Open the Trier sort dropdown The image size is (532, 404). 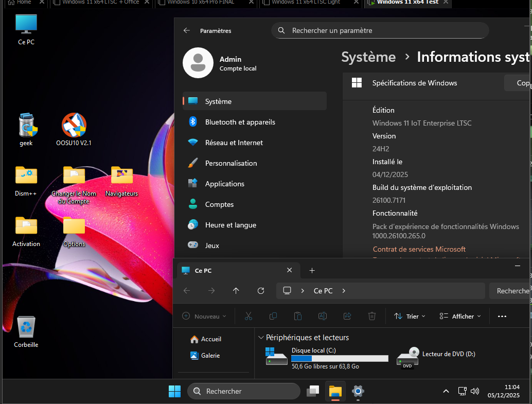tap(410, 317)
